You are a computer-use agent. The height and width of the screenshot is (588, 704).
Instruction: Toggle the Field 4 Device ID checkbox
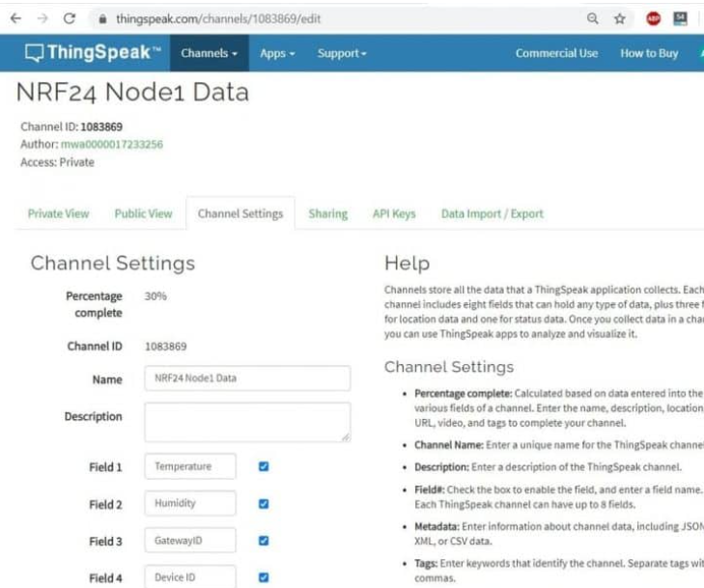pyautogui.click(x=264, y=577)
